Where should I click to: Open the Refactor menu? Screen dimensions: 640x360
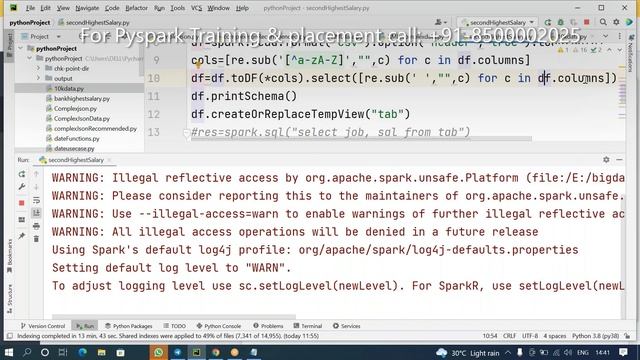(136, 8)
